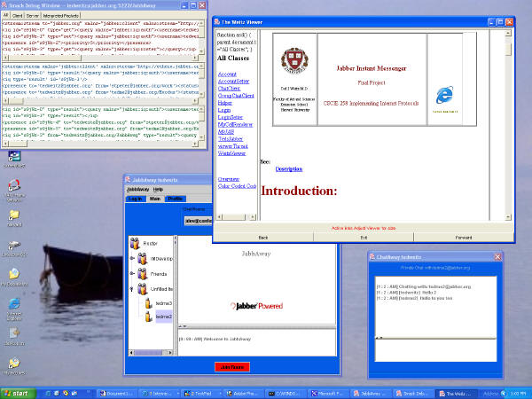The image size is (532, 399).
Task: Expand the Friends roster group
Action: point(132,273)
